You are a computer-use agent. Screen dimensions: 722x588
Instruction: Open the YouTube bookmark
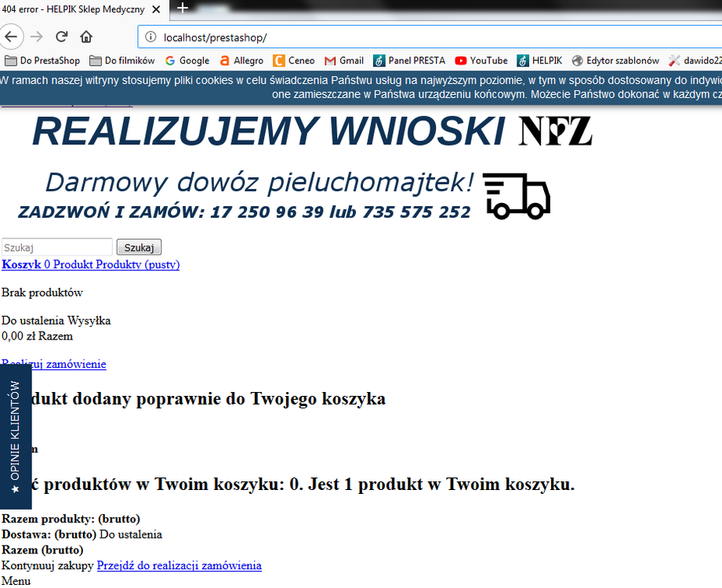[481, 60]
